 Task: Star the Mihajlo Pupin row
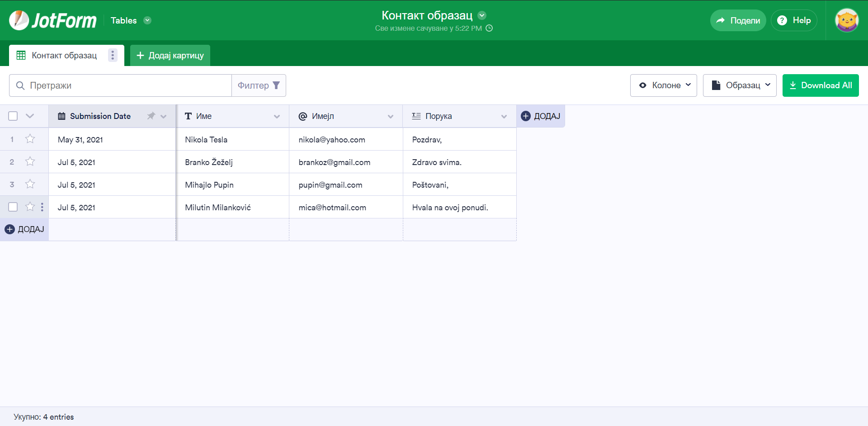coord(30,184)
